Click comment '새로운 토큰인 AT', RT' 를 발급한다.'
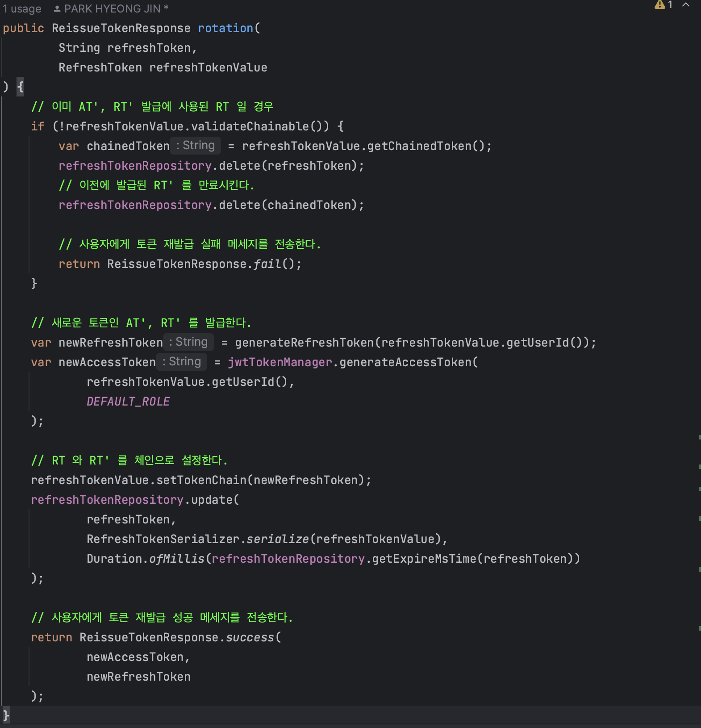The image size is (701, 728). (x=141, y=323)
